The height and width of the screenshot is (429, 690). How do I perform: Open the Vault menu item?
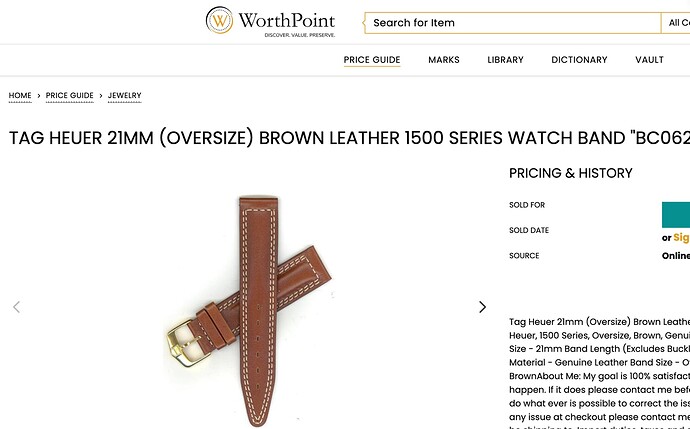pyautogui.click(x=649, y=60)
